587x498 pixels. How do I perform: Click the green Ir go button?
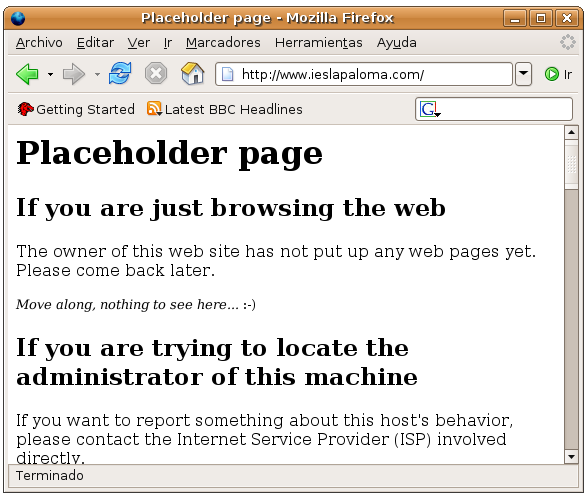558,74
